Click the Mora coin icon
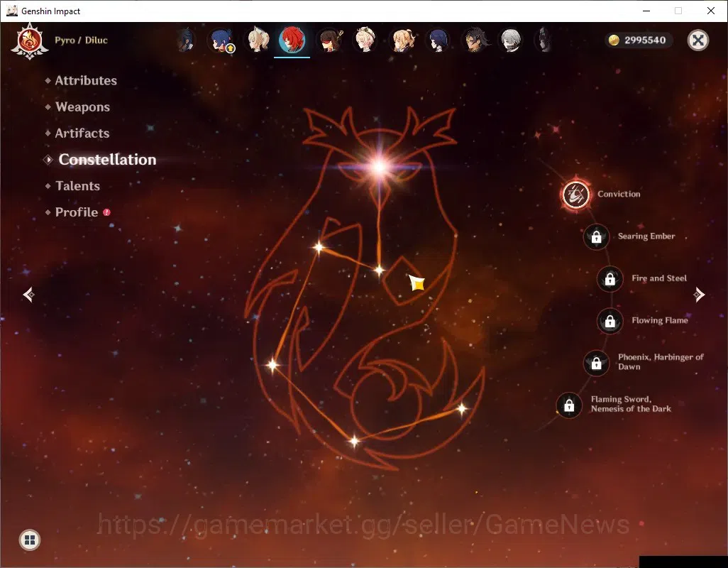 (614, 40)
